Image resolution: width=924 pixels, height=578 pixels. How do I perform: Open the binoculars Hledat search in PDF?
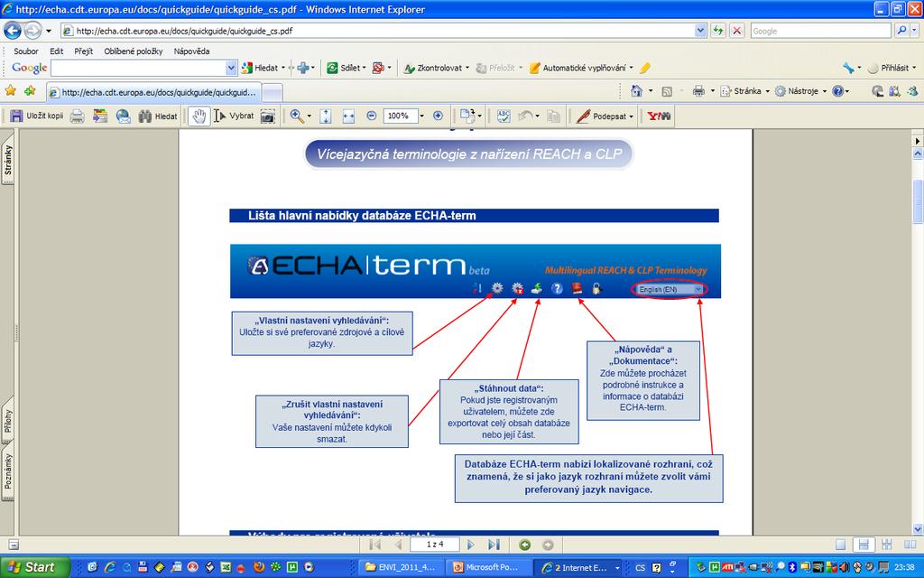click(157, 117)
